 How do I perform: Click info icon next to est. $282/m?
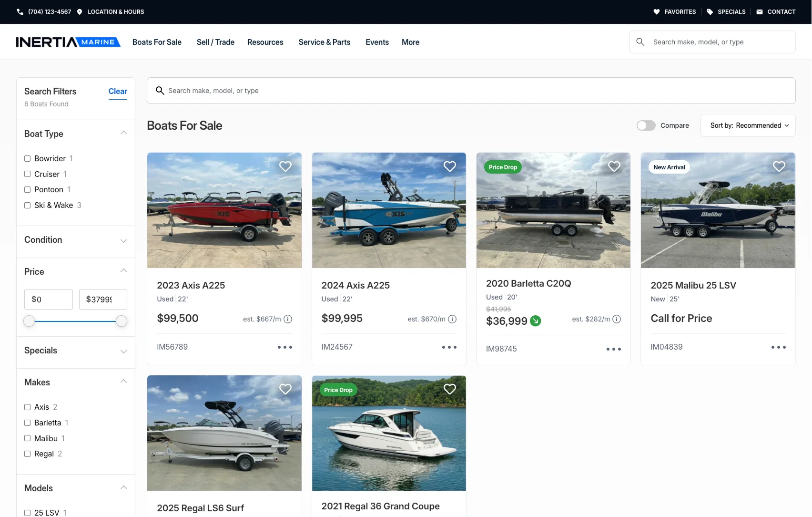pos(617,319)
